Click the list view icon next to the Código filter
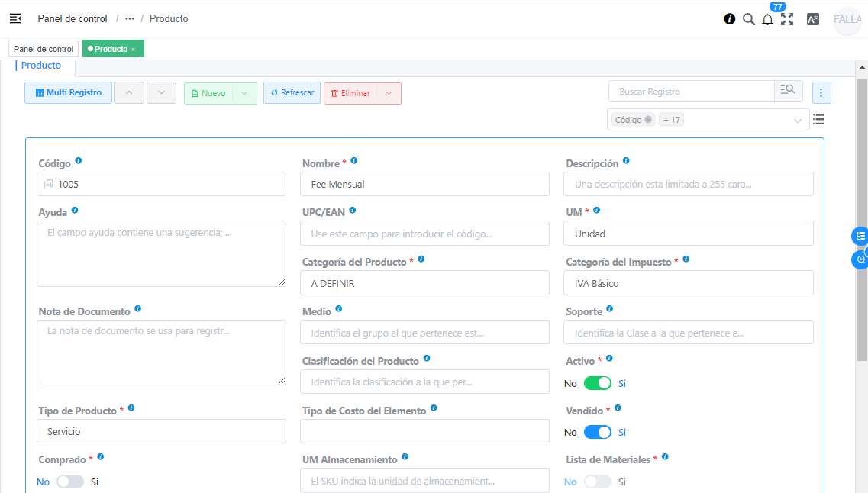The height and width of the screenshot is (493, 868). pyautogui.click(x=818, y=119)
